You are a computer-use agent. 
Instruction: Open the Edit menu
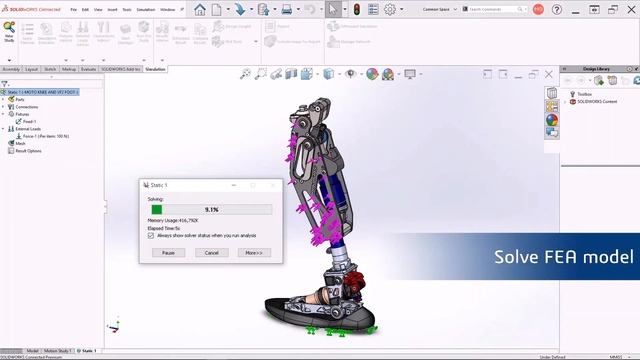pos(85,9)
